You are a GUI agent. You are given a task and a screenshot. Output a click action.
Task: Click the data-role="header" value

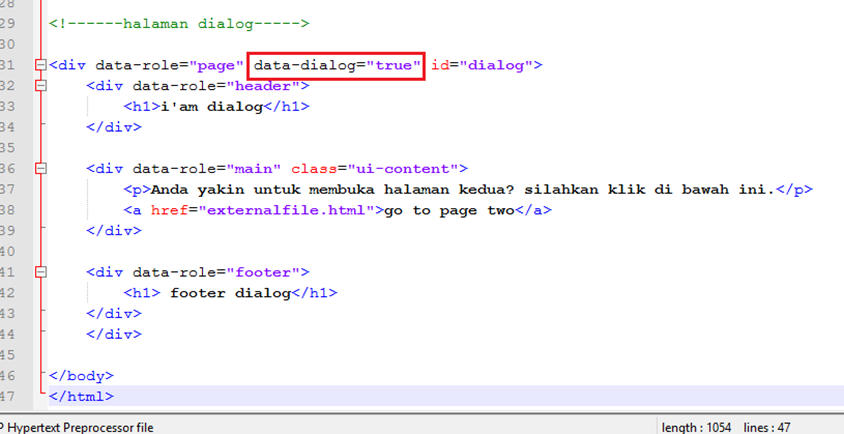[262, 86]
